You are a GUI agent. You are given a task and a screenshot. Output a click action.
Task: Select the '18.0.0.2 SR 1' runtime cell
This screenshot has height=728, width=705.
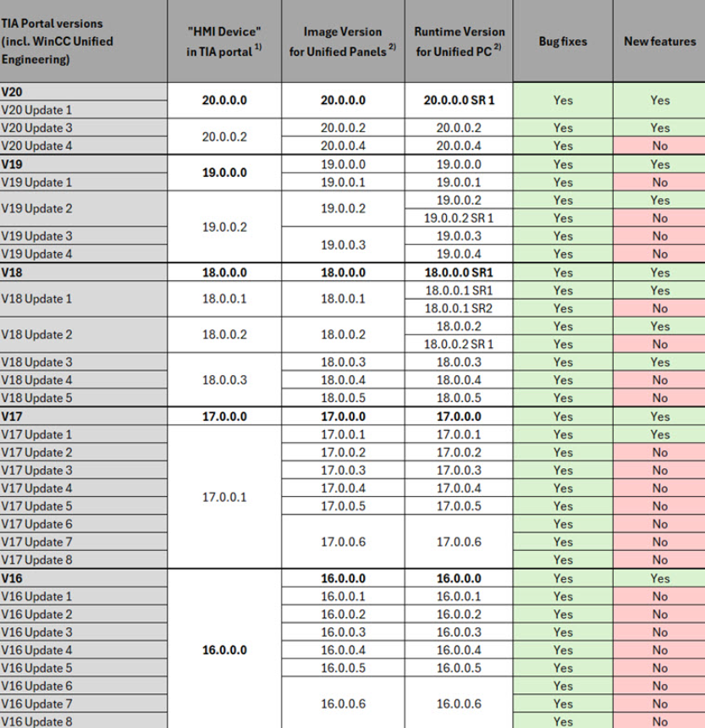pos(459,344)
